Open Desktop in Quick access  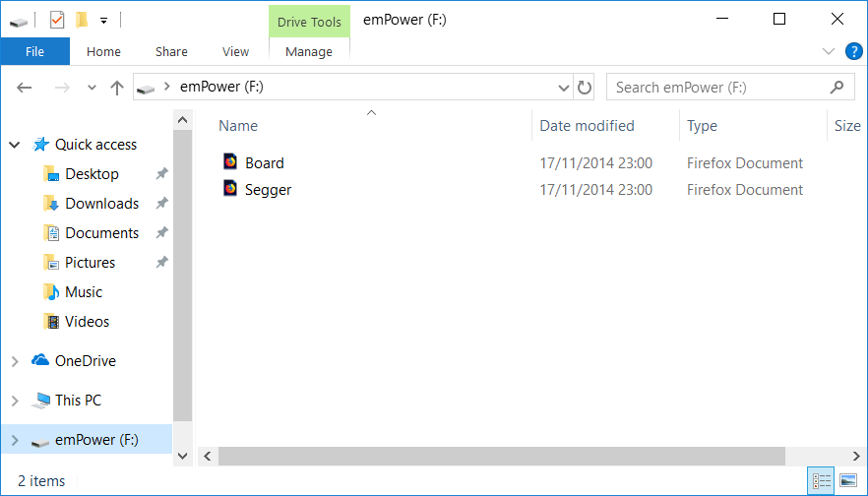(92, 174)
